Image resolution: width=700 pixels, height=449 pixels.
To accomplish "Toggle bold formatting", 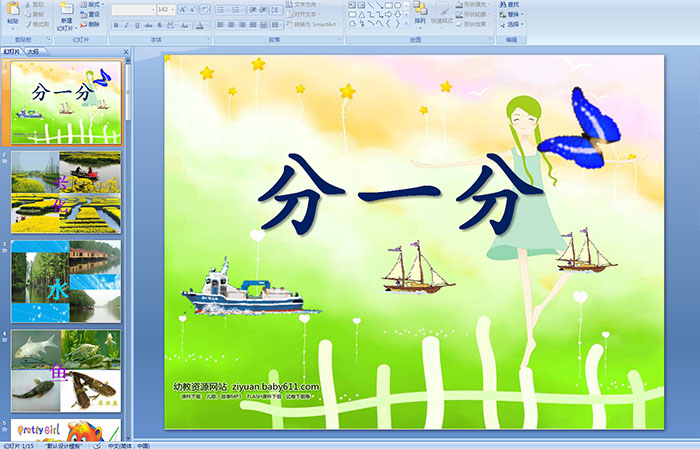I will click(114, 24).
